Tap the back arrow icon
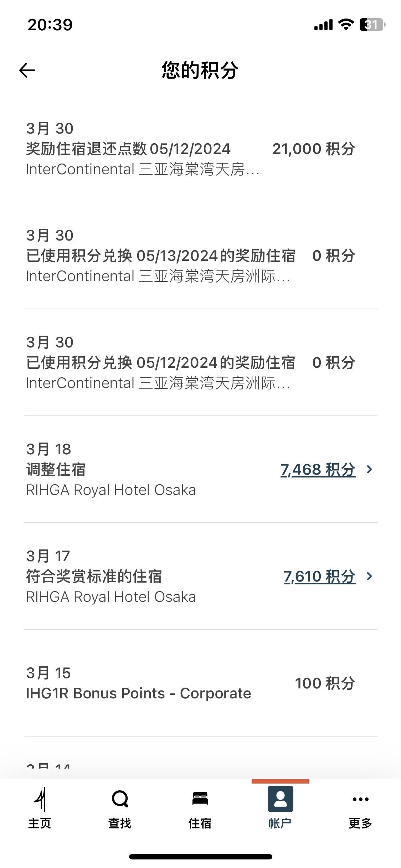Screen dimensions: 401x868 [x=27, y=70]
